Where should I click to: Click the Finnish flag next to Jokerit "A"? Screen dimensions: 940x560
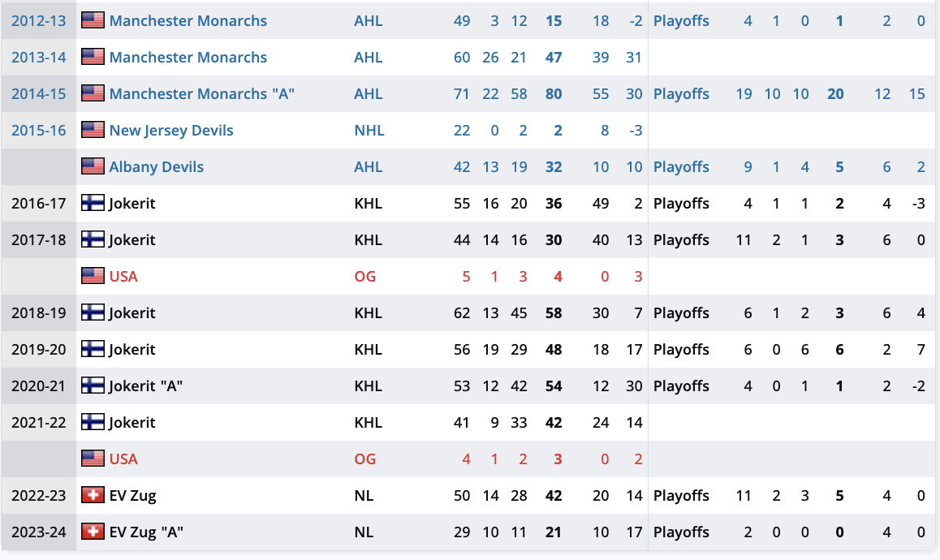pos(93,386)
